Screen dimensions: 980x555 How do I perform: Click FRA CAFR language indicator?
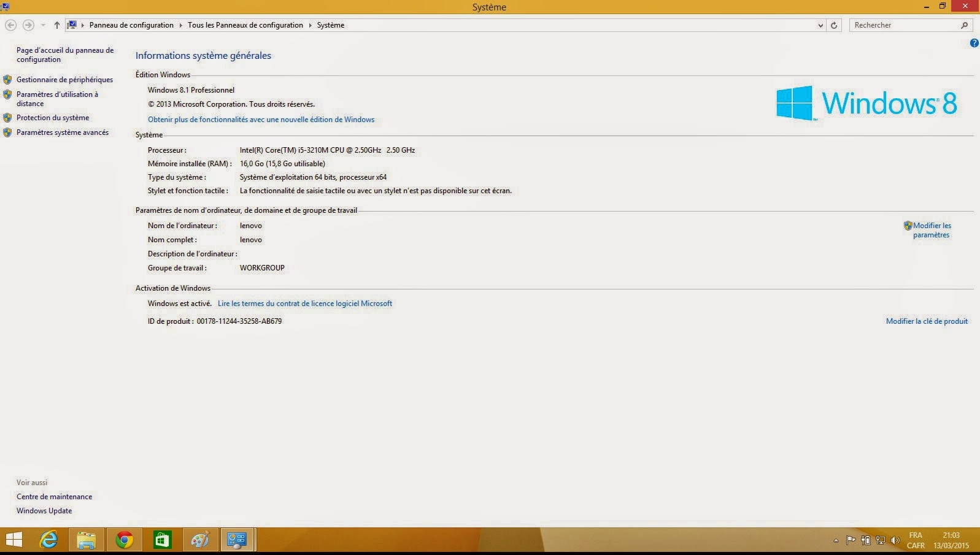[916, 540]
